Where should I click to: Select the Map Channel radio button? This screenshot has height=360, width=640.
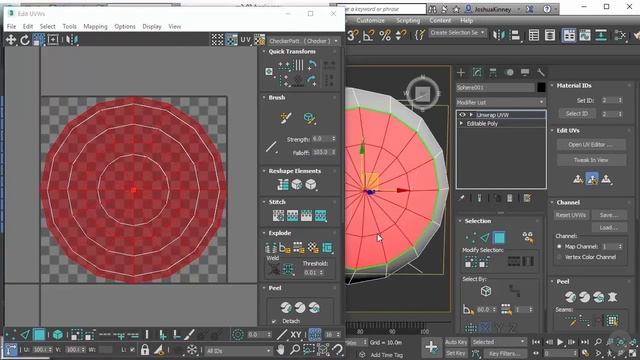tap(559, 247)
